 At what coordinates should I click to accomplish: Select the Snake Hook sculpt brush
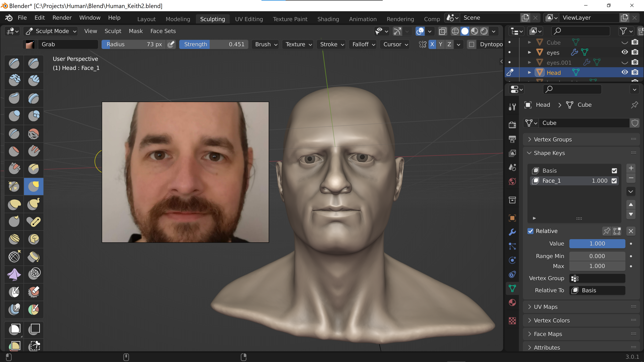coord(34,204)
